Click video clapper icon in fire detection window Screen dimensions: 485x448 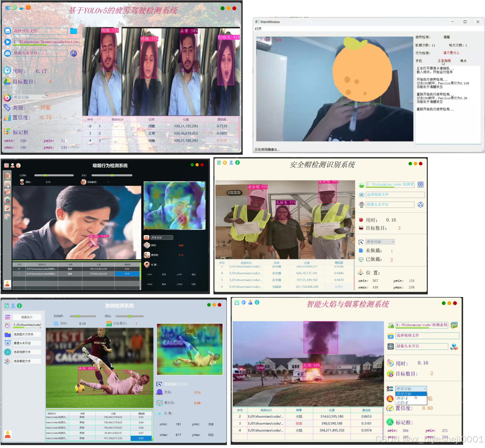click(x=391, y=336)
